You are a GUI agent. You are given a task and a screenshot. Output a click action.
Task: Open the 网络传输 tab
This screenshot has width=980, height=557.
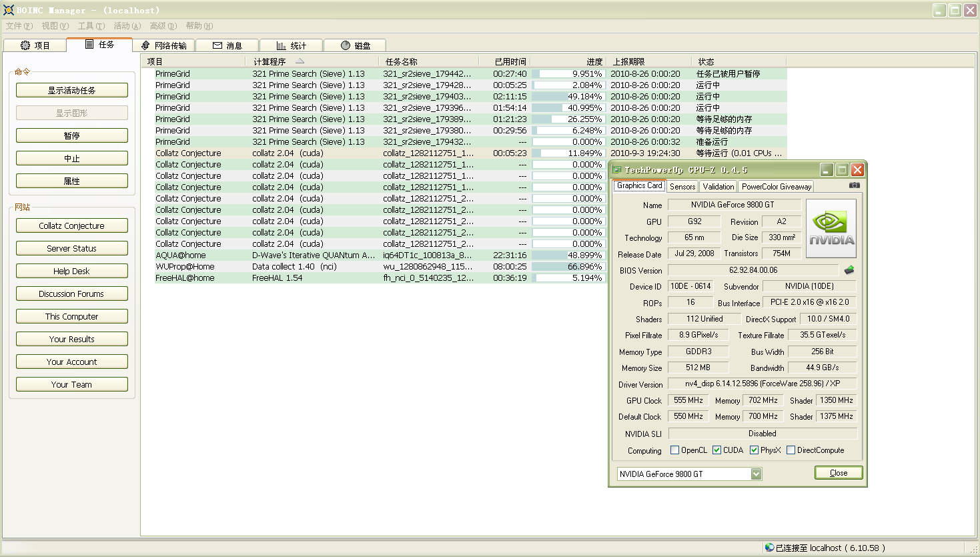(x=163, y=45)
